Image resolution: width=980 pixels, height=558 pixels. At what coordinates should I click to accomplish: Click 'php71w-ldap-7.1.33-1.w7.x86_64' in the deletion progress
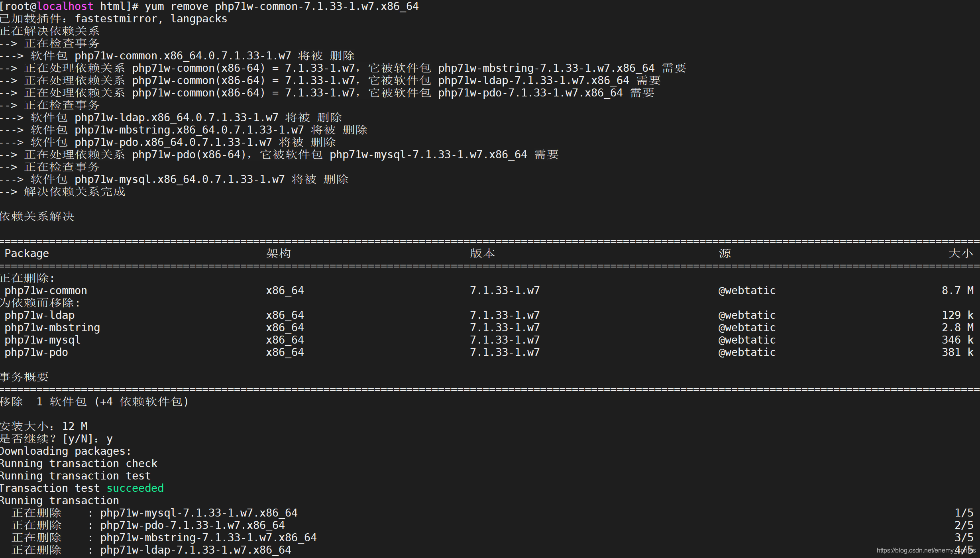(196, 550)
